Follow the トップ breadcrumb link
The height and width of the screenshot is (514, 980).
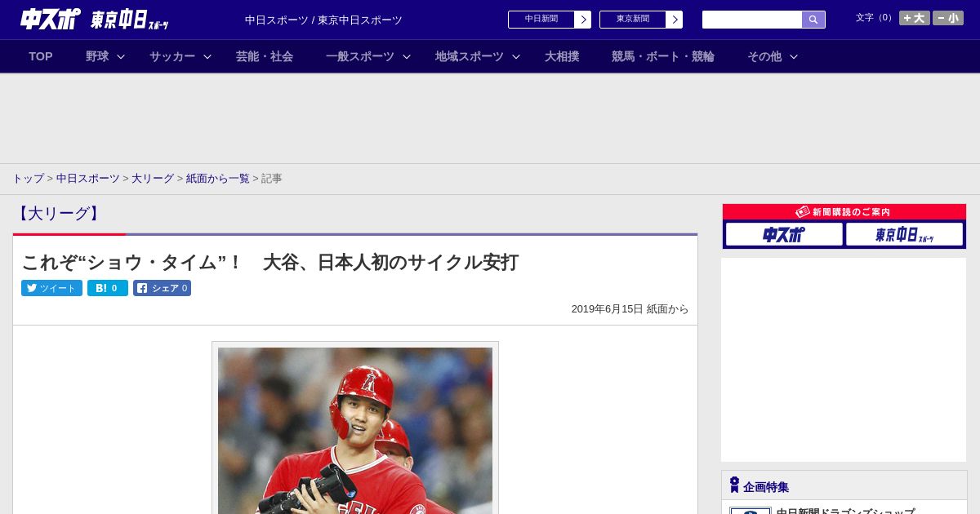28,178
